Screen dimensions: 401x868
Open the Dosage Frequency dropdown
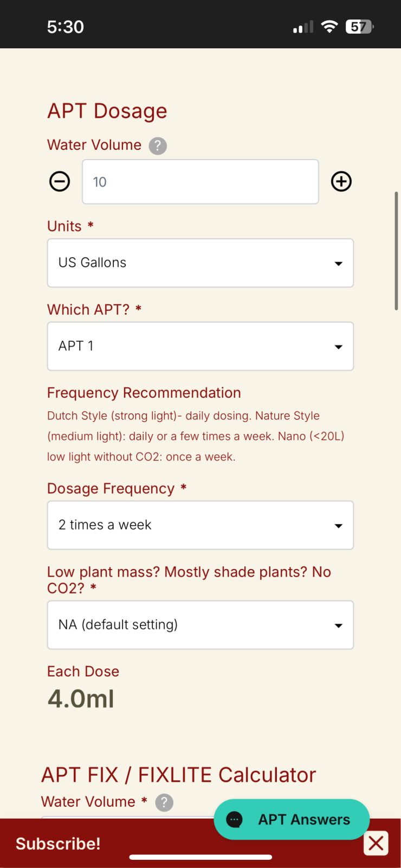(200, 525)
